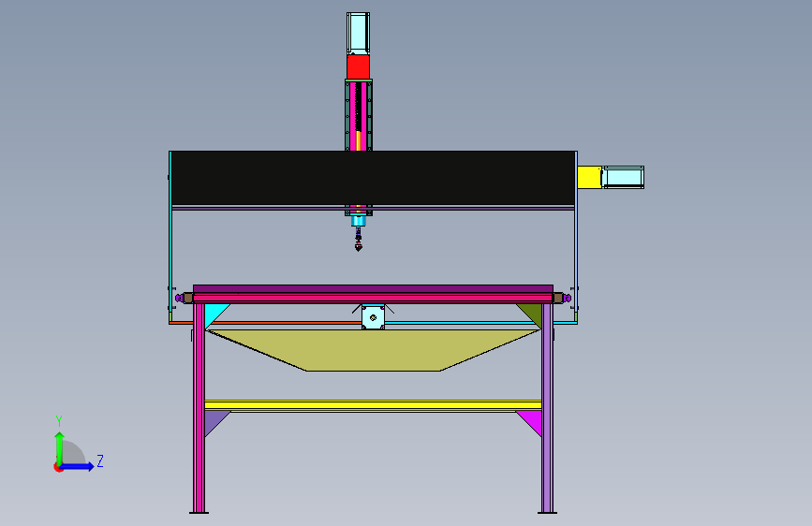Image resolution: width=812 pixels, height=526 pixels.
Task: Select the lavender right table leg
Action: point(547,408)
